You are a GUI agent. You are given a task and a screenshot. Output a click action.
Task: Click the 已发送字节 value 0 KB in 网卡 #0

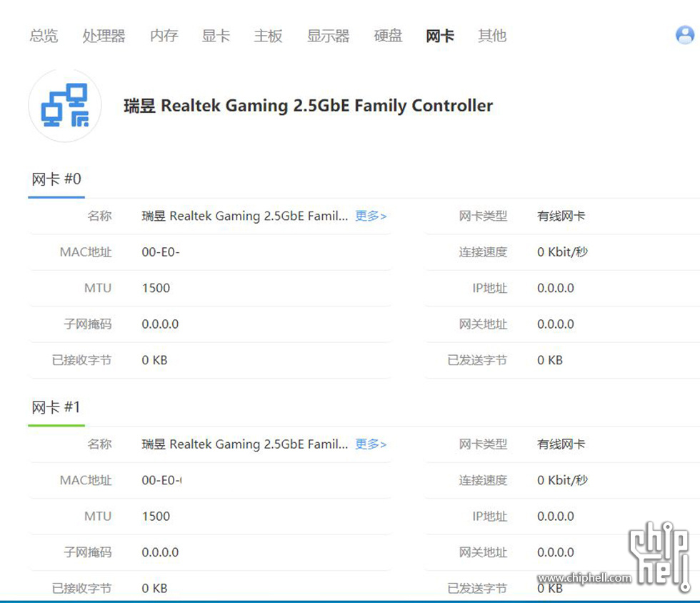[550, 361]
